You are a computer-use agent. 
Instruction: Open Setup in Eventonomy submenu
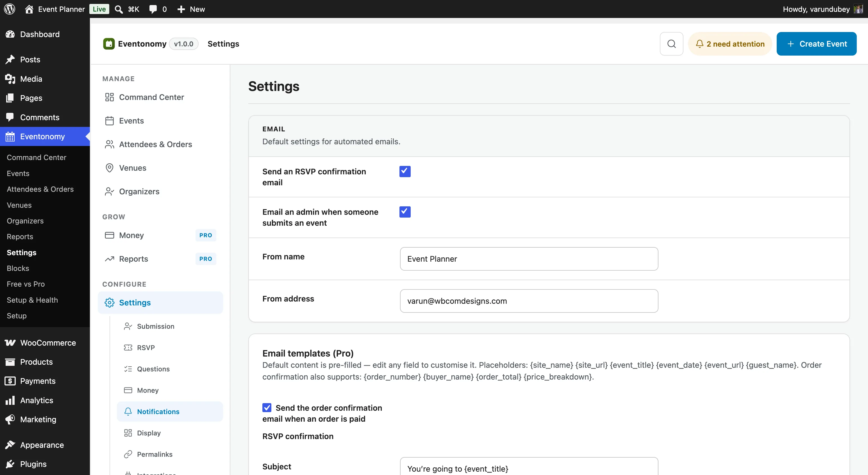(x=17, y=316)
